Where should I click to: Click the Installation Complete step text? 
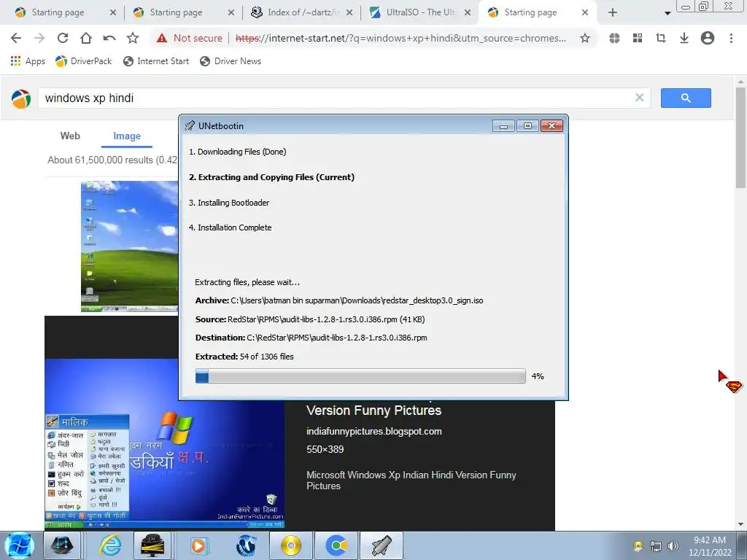(x=230, y=227)
